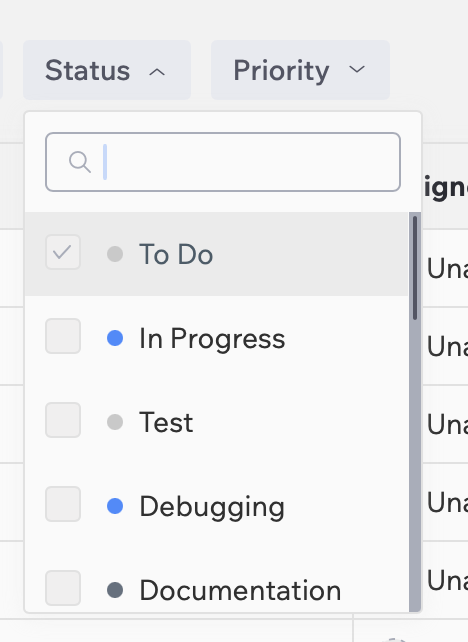Check the Test status checkbox

pyautogui.click(x=63, y=420)
